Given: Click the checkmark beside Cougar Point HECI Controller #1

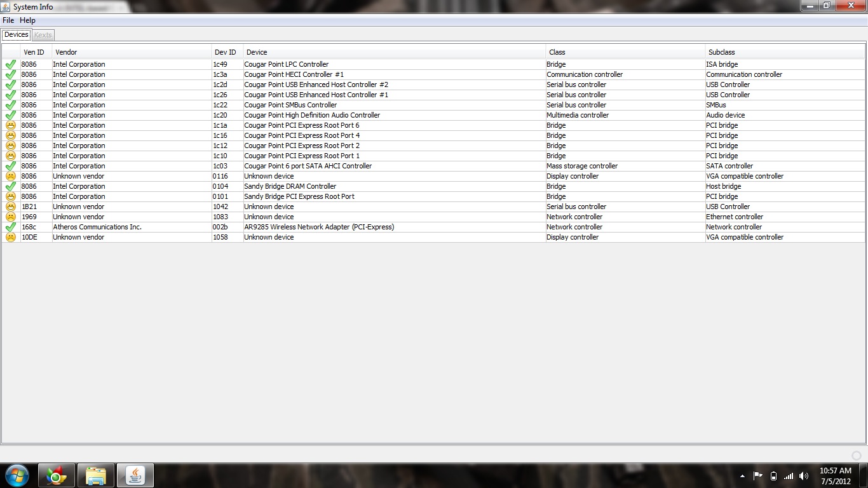Looking at the screenshot, I should tap(10, 74).
